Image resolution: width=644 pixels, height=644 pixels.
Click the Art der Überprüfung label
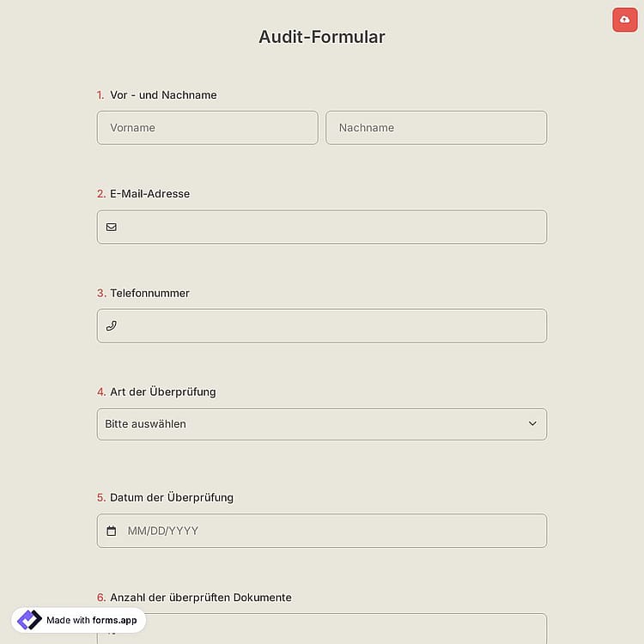click(x=162, y=392)
